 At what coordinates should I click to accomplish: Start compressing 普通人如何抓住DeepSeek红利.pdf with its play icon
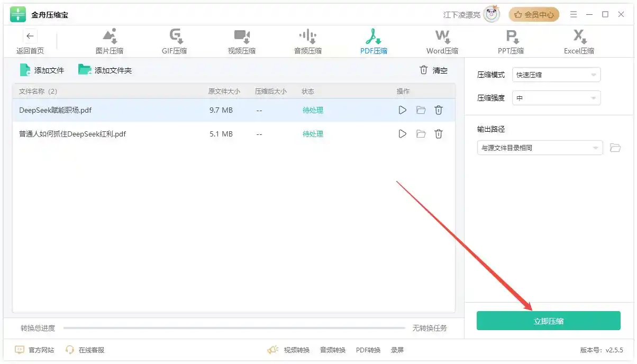(x=403, y=134)
